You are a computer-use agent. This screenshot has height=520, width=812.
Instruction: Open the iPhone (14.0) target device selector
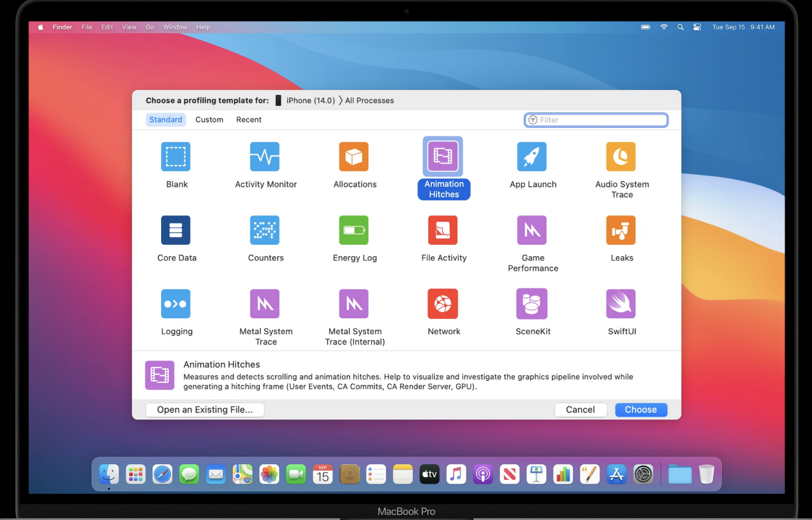click(x=305, y=100)
